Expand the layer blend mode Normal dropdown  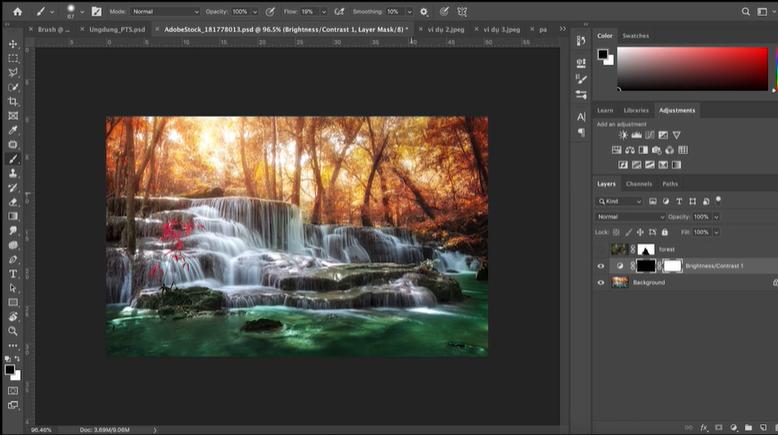click(630, 217)
